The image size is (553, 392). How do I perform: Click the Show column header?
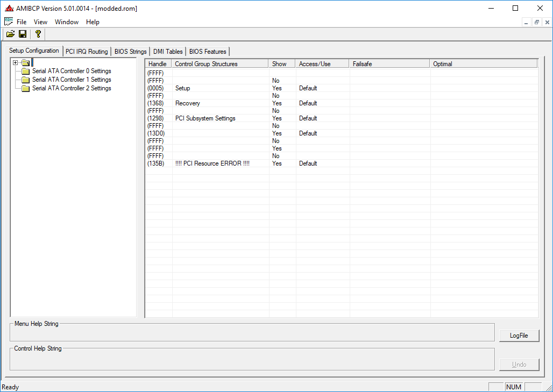(282, 64)
